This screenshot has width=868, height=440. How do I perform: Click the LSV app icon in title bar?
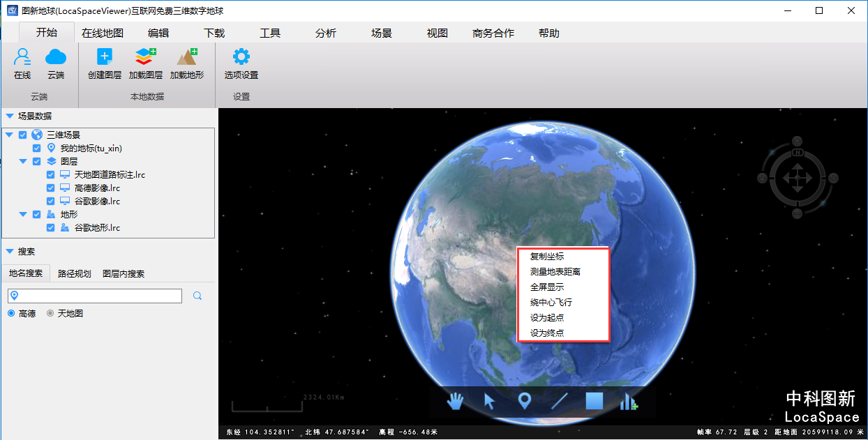tap(10, 10)
